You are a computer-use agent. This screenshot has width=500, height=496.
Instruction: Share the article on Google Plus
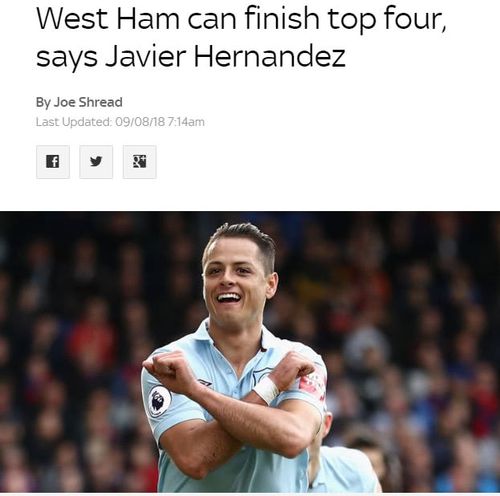tap(139, 162)
